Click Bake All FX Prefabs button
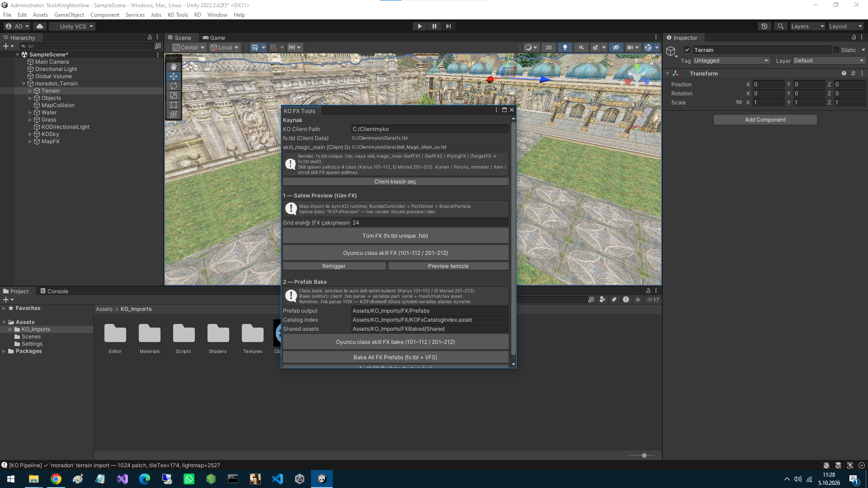 click(x=396, y=357)
